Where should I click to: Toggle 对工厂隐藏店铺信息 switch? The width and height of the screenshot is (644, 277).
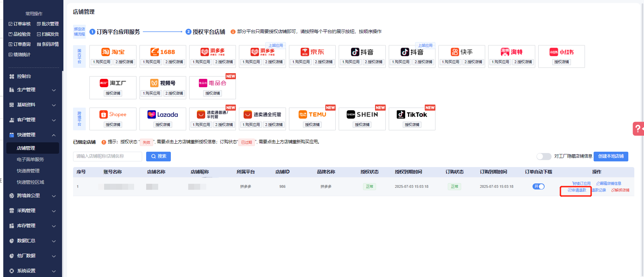click(544, 156)
